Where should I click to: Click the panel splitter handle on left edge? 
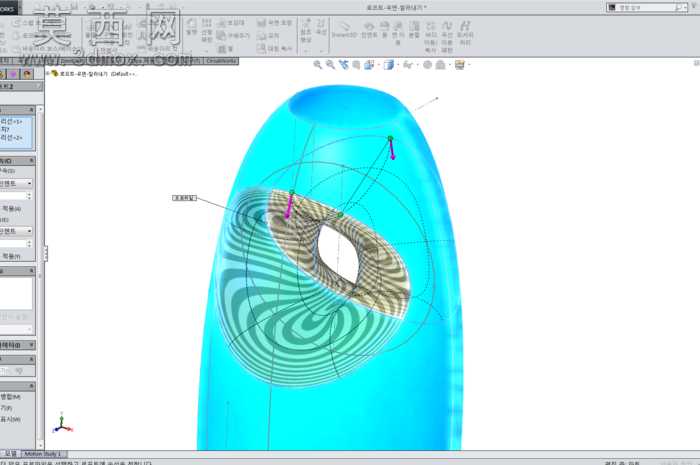[x=46, y=253]
